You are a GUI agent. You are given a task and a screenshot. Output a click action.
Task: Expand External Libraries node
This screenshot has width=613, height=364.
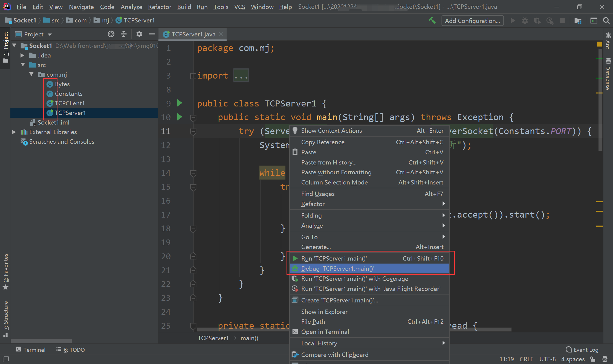14,132
